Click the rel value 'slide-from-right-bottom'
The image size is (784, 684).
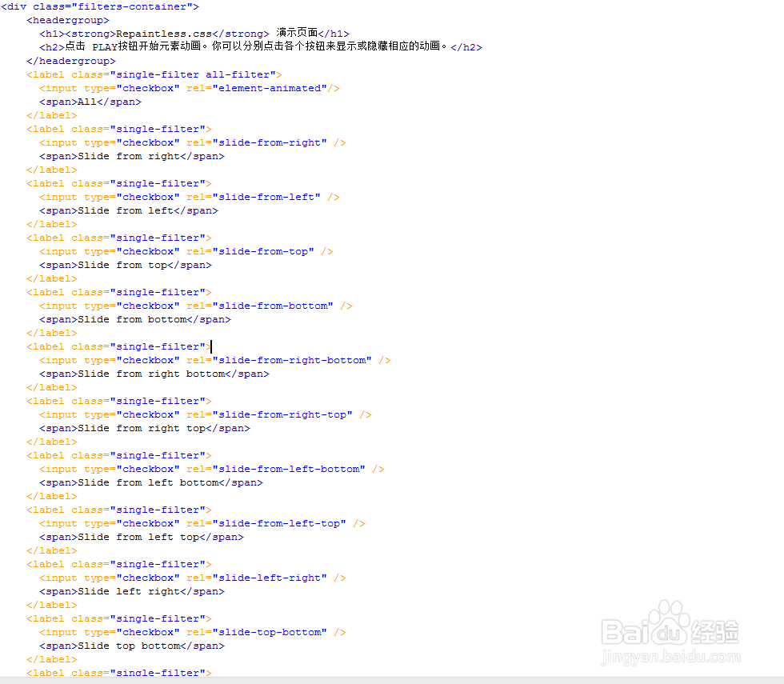[292, 361]
